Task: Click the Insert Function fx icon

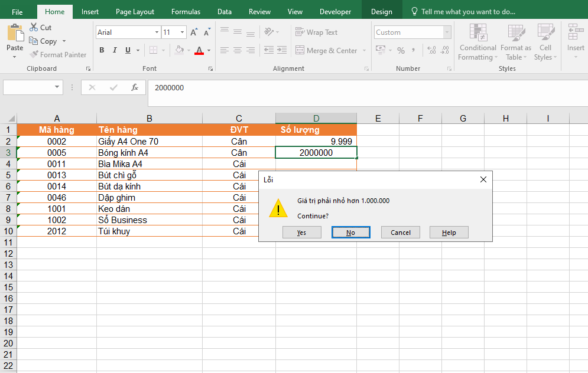Action: (x=135, y=87)
